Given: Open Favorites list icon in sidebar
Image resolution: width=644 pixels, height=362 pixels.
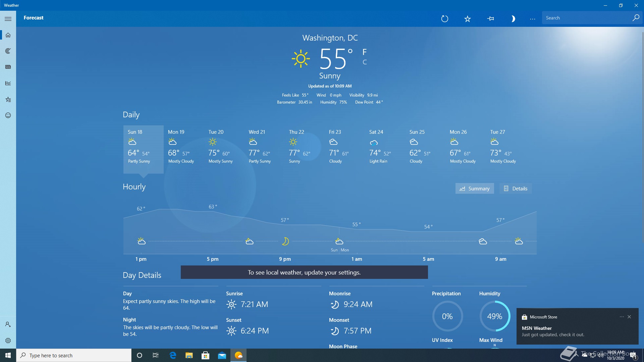Looking at the screenshot, I should tap(8, 99).
